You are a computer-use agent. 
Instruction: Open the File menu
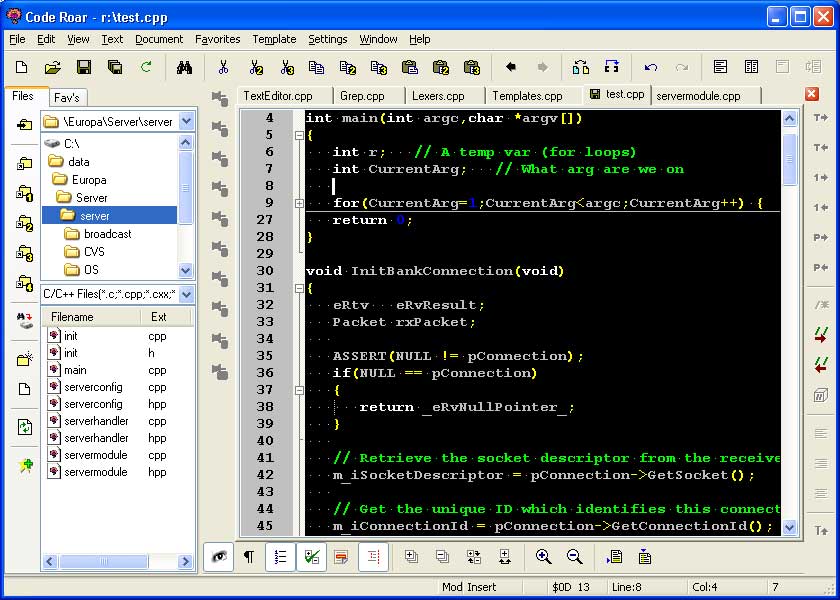tap(17, 39)
